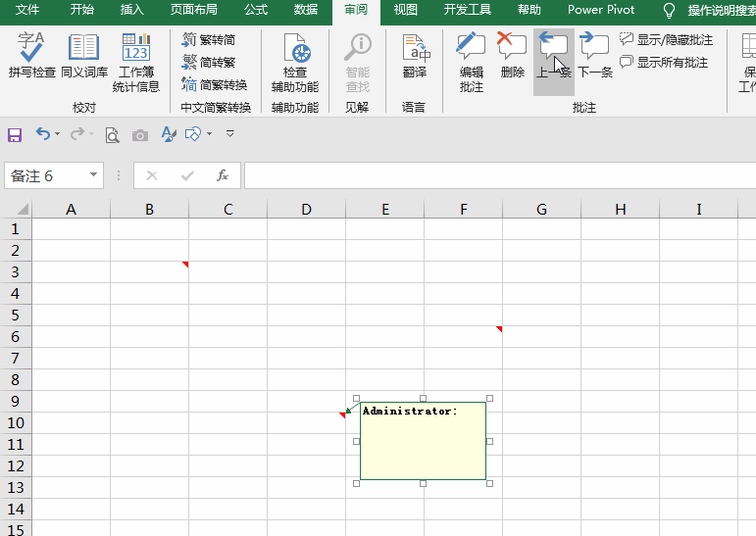Image resolution: width=756 pixels, height=536 pixels.
Task: Switch to the 视图 tab
Action: click(406, 10)
